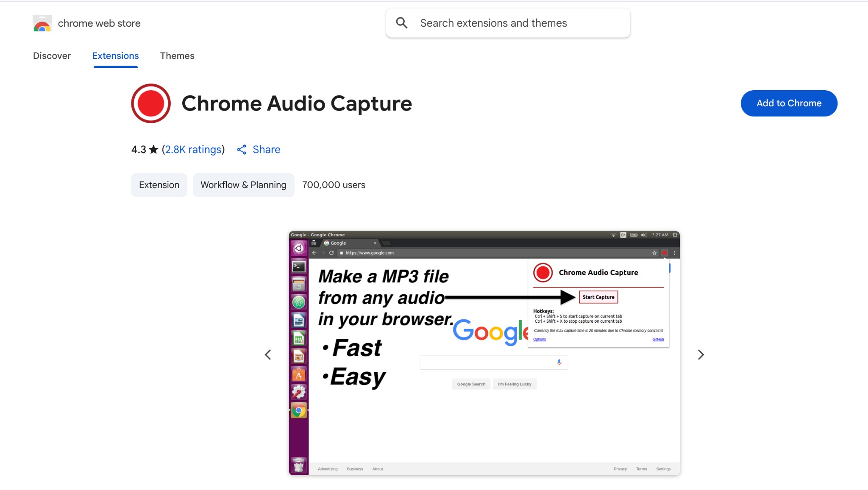Click the Share link text

coord(267,149)
